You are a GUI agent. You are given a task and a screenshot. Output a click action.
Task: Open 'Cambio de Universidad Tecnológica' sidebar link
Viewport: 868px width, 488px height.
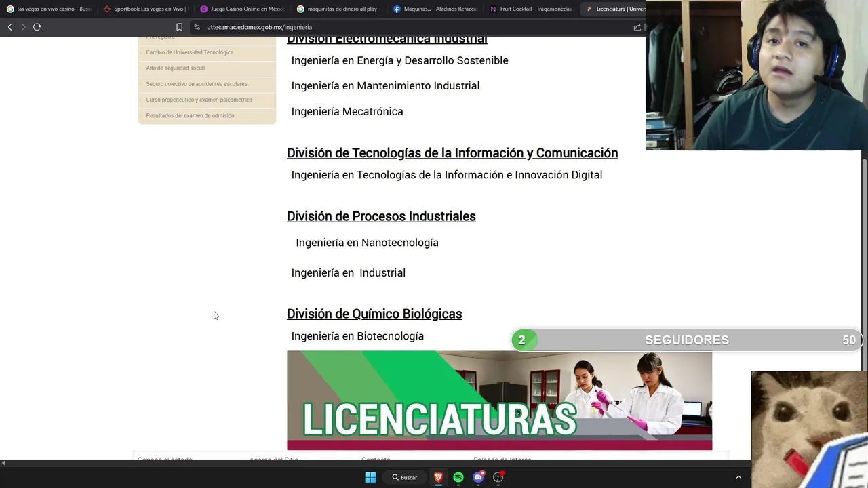point(190,52)
